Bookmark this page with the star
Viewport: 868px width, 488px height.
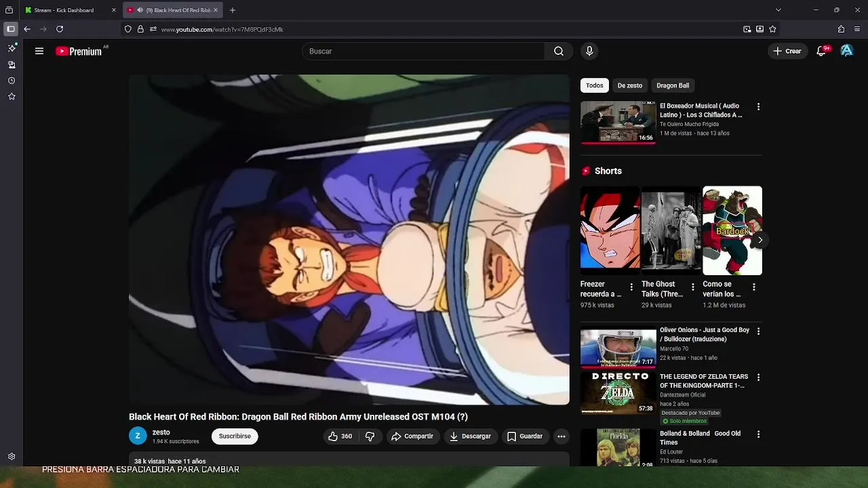click(x=772, y=29)
